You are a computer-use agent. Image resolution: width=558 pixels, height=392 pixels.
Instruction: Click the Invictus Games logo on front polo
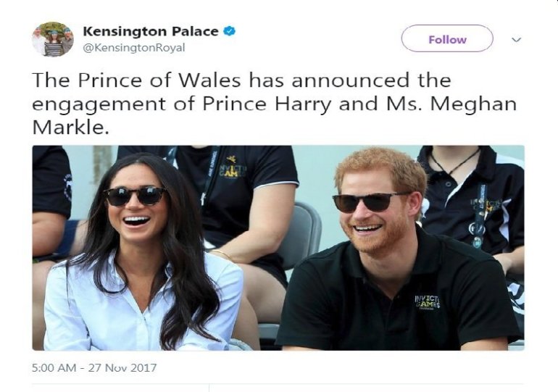[x=427, y=302]
